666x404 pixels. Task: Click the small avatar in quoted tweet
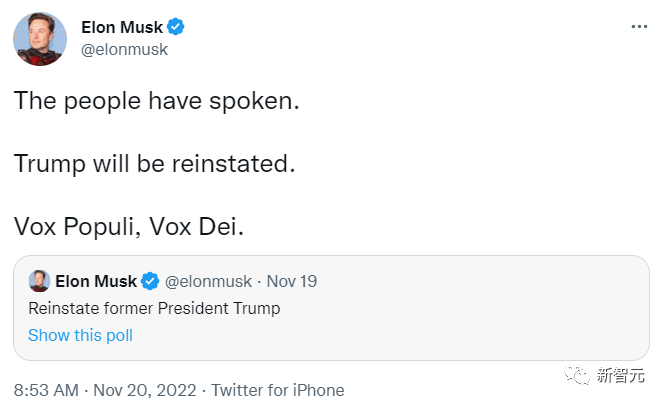[39, 281]
